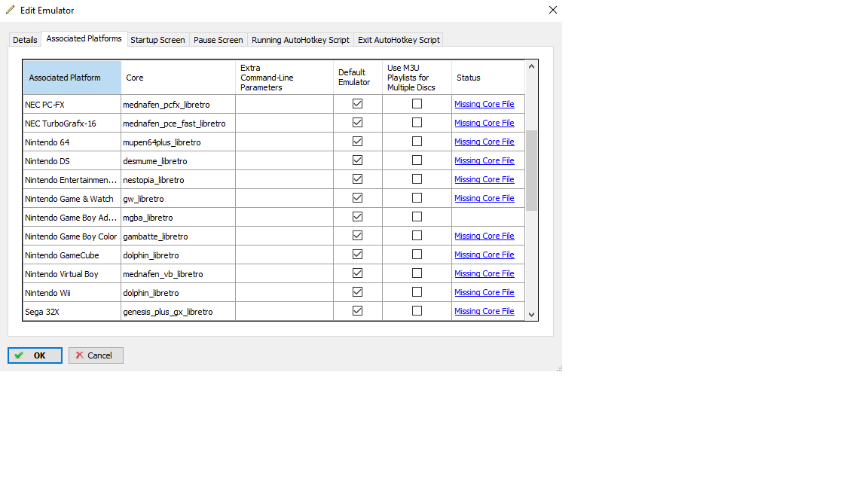Viewport: 868px width, 488px height.
Task: Open Running AutoHotkey Script tab
Action: [301, 40]
